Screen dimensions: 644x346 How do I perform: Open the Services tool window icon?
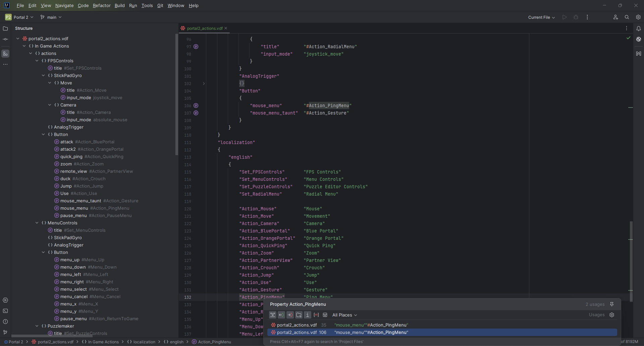pos(5,300)
